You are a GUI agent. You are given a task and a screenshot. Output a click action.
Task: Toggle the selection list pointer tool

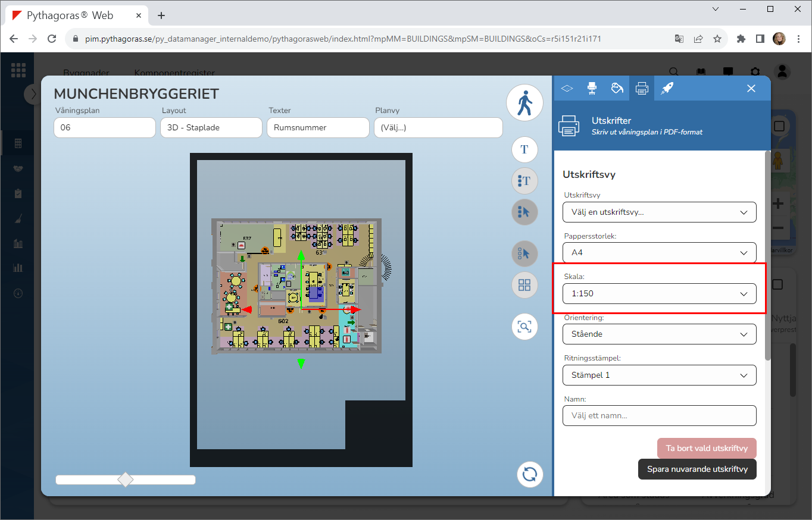pyautogui.click(x=524, y=212)
